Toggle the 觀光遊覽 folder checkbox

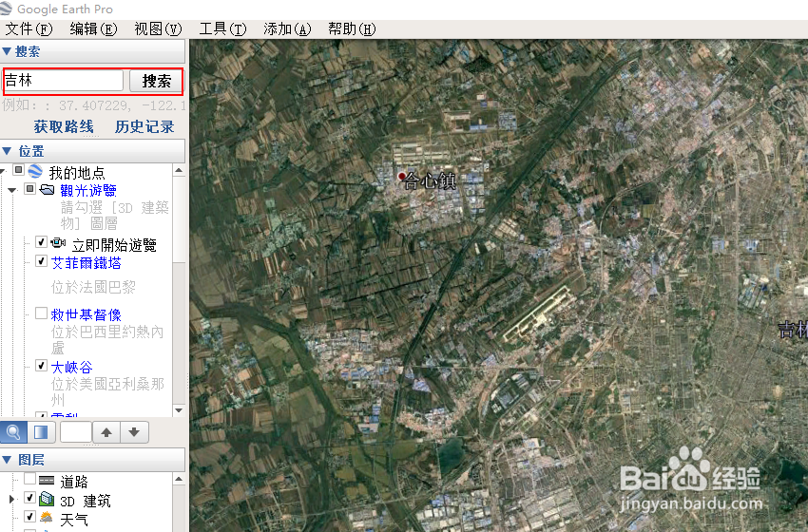click(x=30, y=189)
